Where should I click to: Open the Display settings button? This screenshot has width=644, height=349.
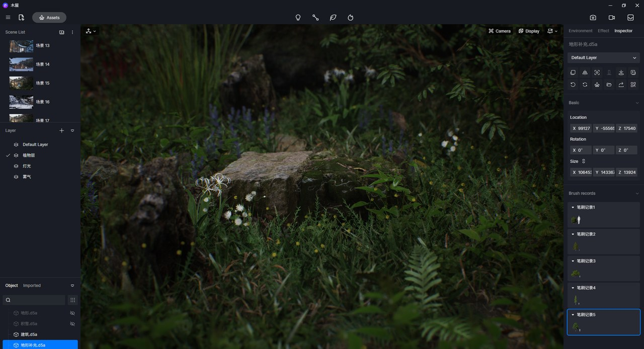[x=529, y=31]
